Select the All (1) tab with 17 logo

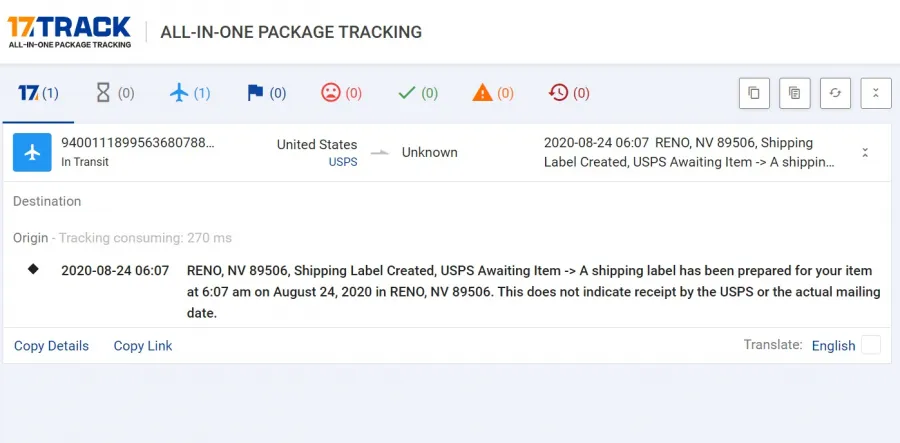38,93
